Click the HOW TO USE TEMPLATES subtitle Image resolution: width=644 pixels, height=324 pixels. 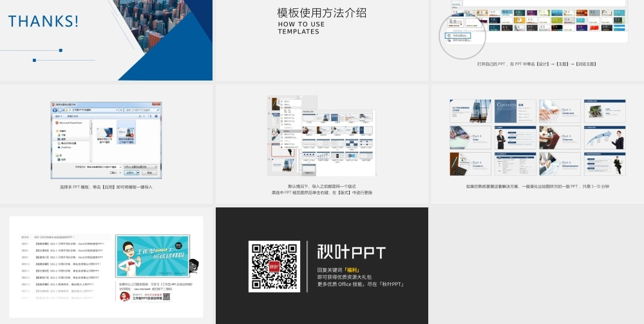301,28
